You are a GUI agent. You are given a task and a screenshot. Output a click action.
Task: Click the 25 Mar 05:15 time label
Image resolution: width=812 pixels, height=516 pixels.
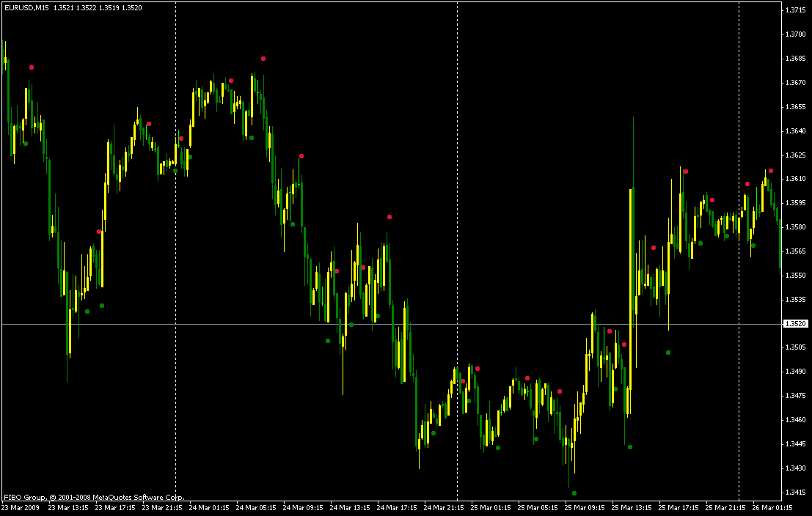pos(538,508)
